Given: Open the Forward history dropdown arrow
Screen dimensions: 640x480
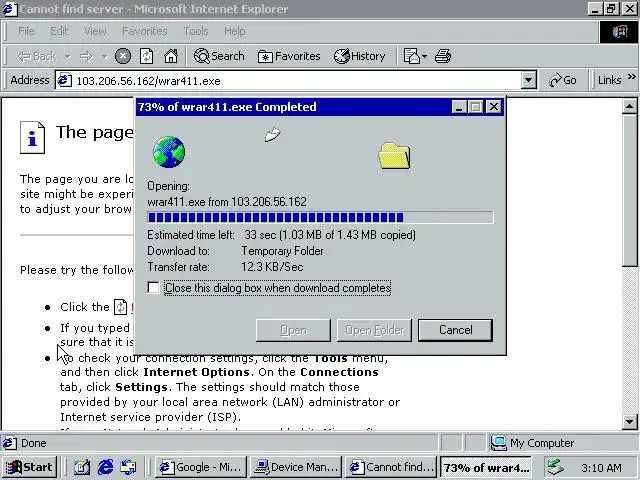Looking at the screenshot, I should coord(104,56).
